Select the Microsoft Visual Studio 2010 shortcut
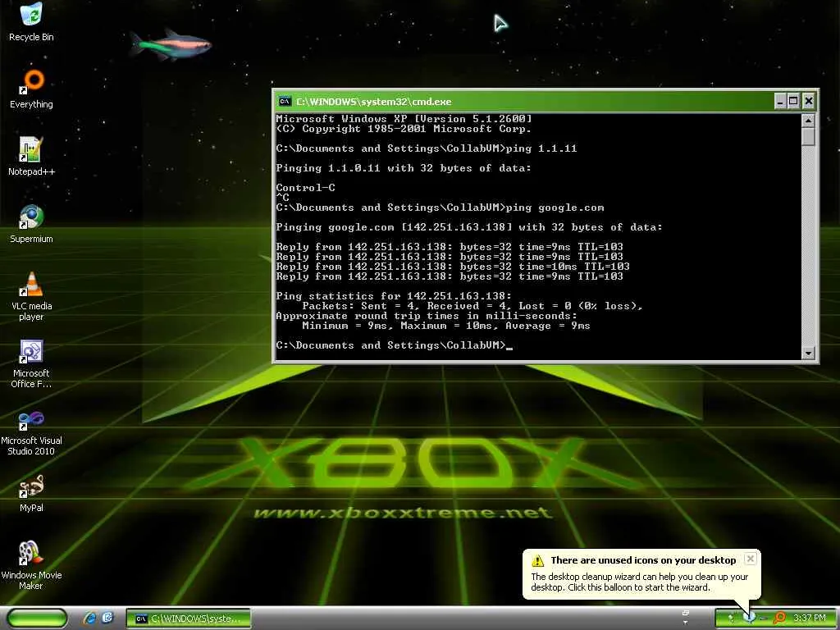 click(x=32, y=431)
